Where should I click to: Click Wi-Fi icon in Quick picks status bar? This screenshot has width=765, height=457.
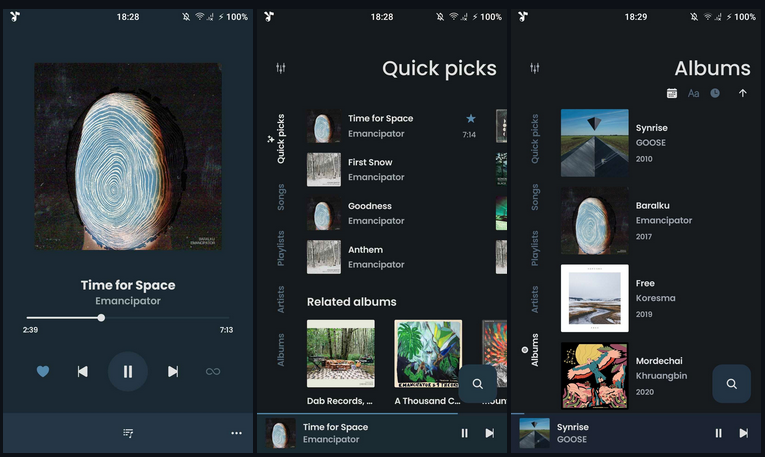pos(454,17)
